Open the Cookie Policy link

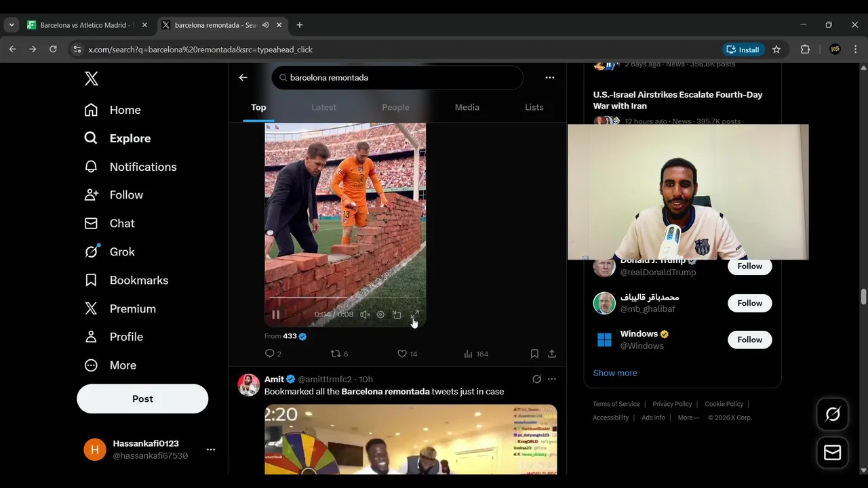[724, 404]
